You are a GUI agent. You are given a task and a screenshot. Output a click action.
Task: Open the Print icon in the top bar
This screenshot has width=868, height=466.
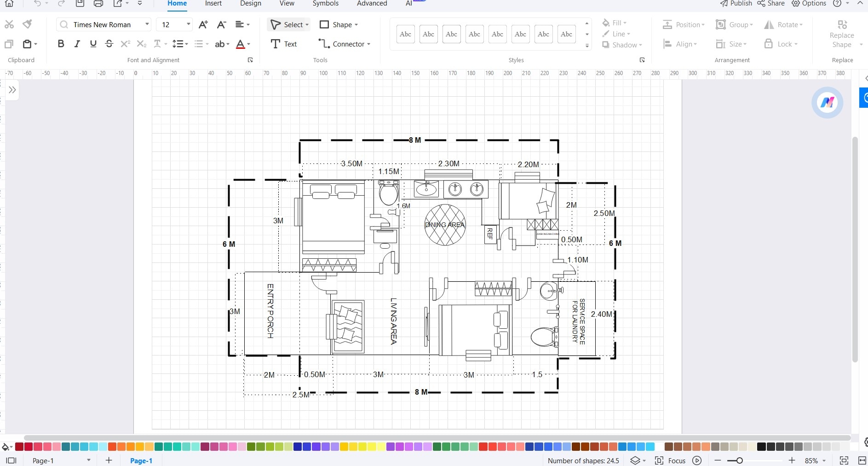coord(98,4)
